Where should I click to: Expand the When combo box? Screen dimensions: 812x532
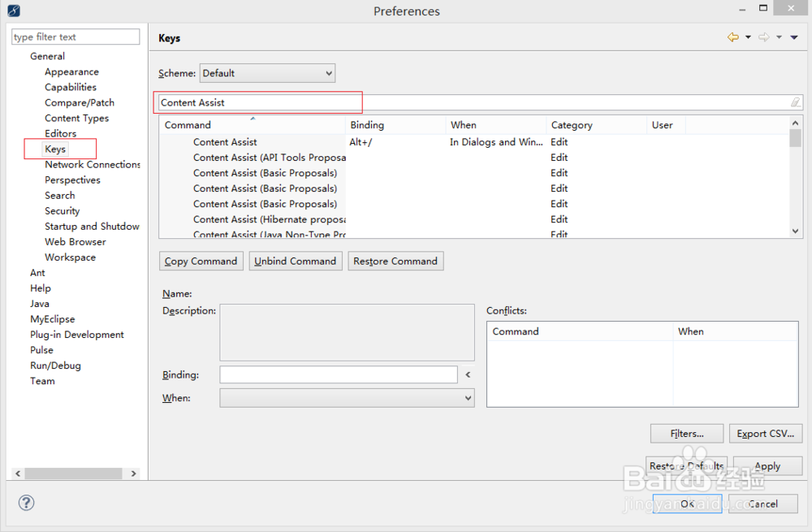pyautogui.click(x=347, y=398)
